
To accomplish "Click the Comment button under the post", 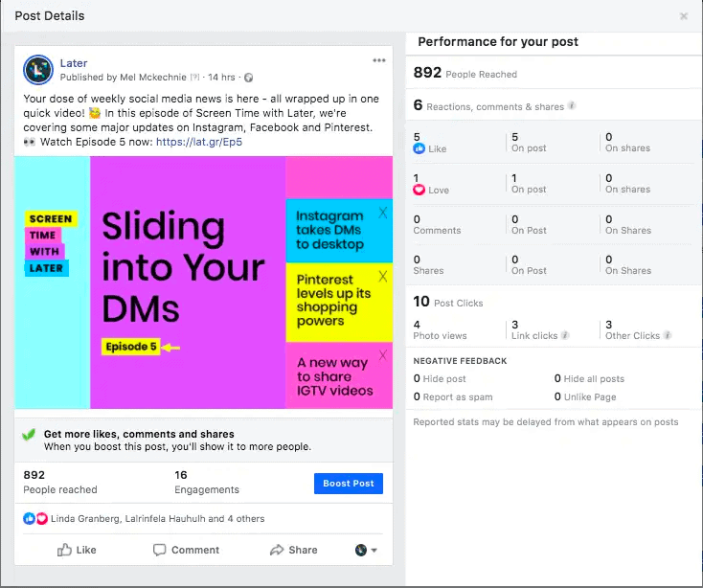I will coord(186,550).
